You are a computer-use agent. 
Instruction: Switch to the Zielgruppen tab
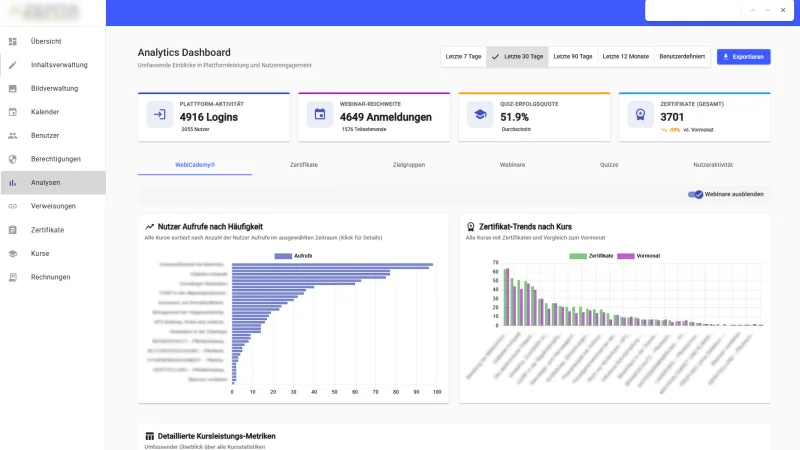pyautogui.click(x=409, y=165)
